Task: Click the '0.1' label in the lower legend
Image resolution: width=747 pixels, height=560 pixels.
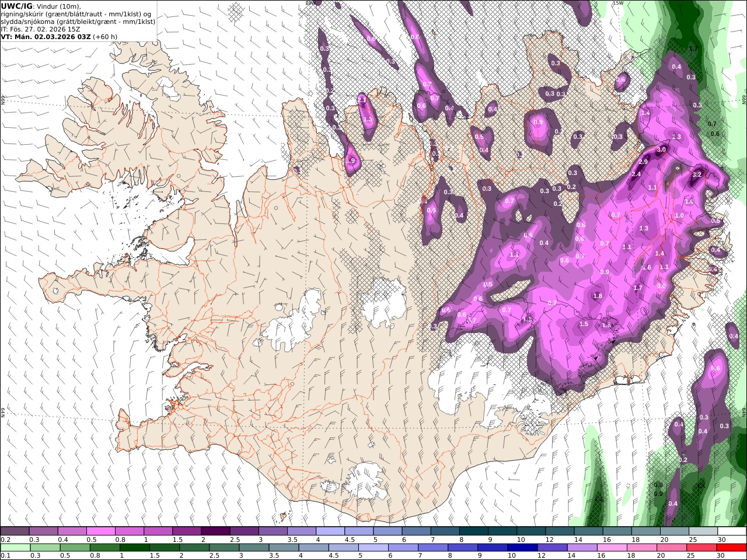Action: point(5,555)
